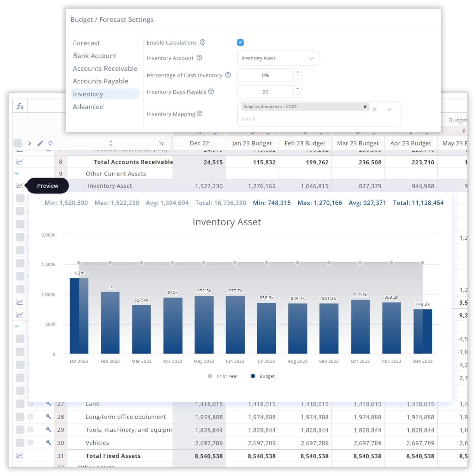Uncheck the Enable Calculations checkbox
The width and height of the screenshot is (476, 476).
click(x=240, y=42)
